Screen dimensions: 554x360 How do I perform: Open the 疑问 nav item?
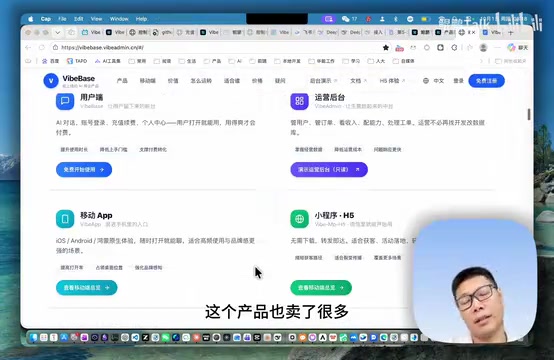coord(280,81)
